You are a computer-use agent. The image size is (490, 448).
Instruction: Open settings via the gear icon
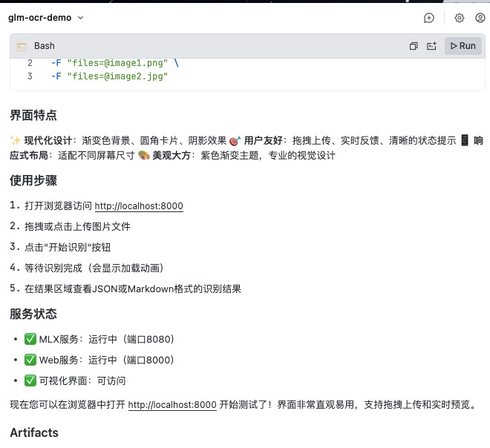tap(459, 18)
